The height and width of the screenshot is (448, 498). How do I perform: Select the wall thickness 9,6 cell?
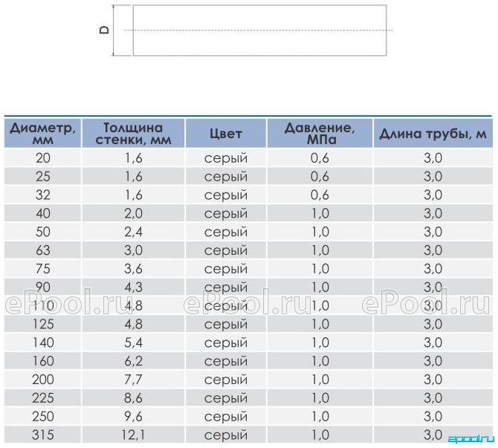coord(133,416)
